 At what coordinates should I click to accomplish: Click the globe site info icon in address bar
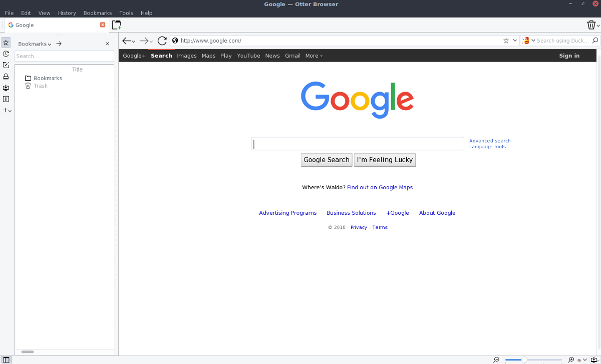tap(175, 41)
